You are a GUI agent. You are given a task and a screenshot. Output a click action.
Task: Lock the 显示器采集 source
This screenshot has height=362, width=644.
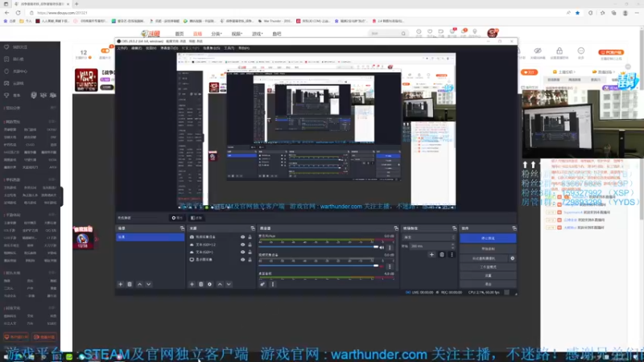[250, 259]
